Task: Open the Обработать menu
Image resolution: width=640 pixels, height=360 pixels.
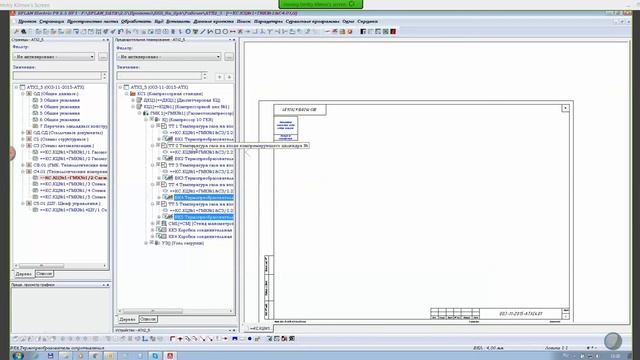Action: click(x=136, y=21)
